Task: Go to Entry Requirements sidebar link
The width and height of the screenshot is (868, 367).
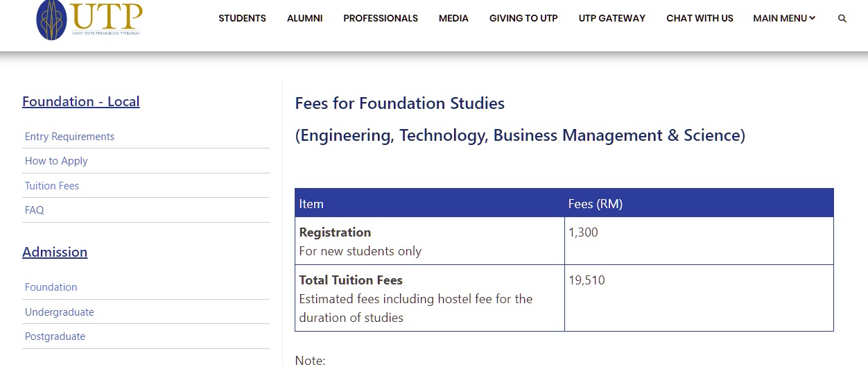Action: [x=69, y=137]
